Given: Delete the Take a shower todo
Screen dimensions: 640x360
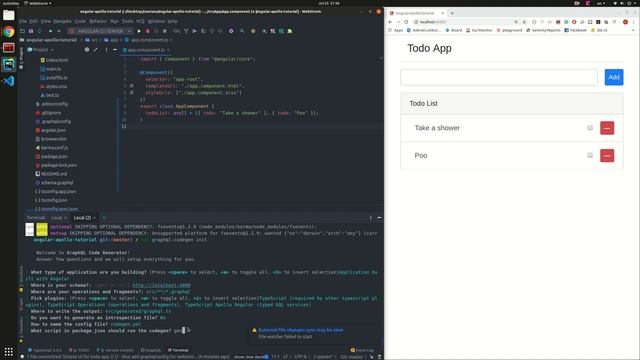Looking at the screenshot, I should coord(607,128).
